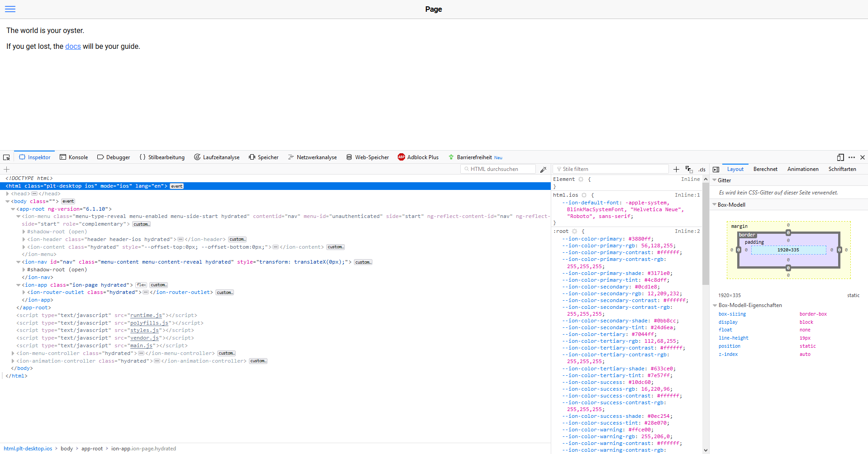This screenshot has height=454, width=868.
Task: Expand the head element node
Action: pos(8,194)
